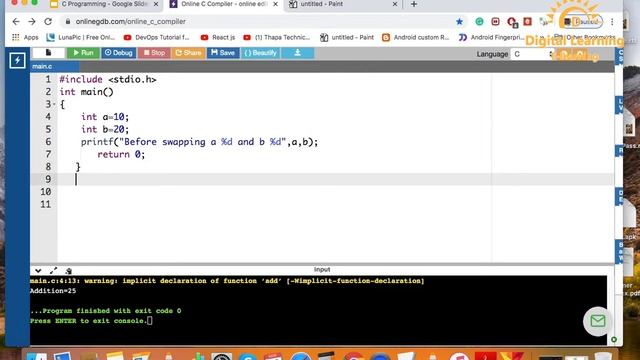Click the 'int a=10;' line
This screenshot has height=360, width=640.
pos(105,117)
